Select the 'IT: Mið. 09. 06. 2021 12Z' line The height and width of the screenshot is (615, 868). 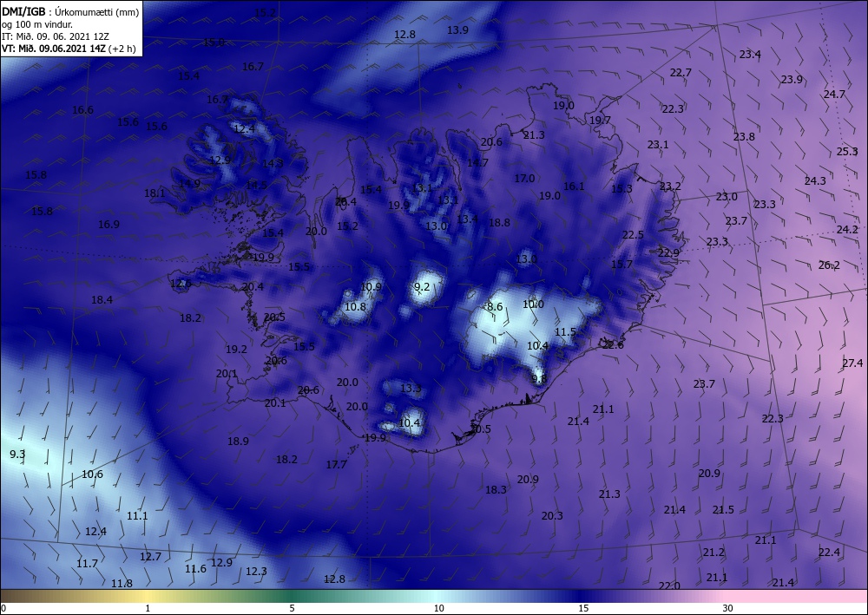pos(56,36)
